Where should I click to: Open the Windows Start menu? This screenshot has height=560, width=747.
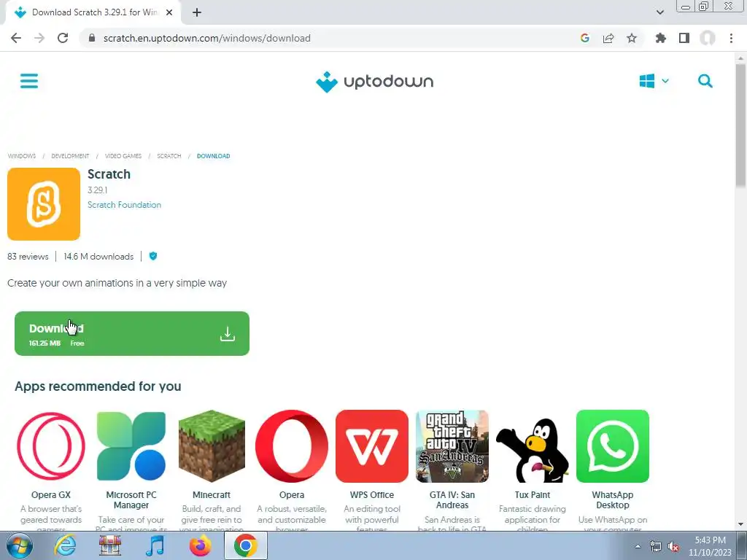click(20, 545)
